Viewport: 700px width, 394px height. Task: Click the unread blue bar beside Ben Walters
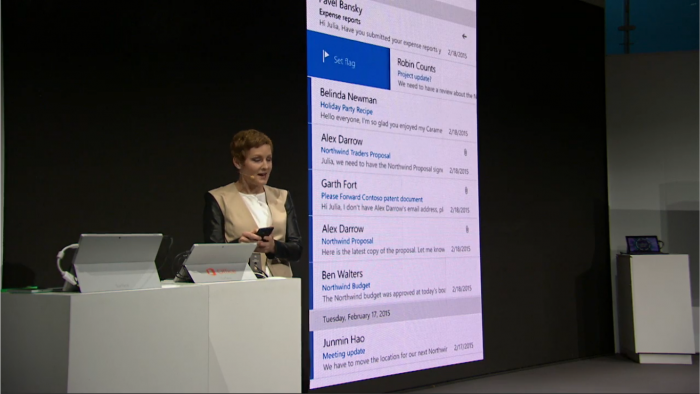tap(311, 285)
